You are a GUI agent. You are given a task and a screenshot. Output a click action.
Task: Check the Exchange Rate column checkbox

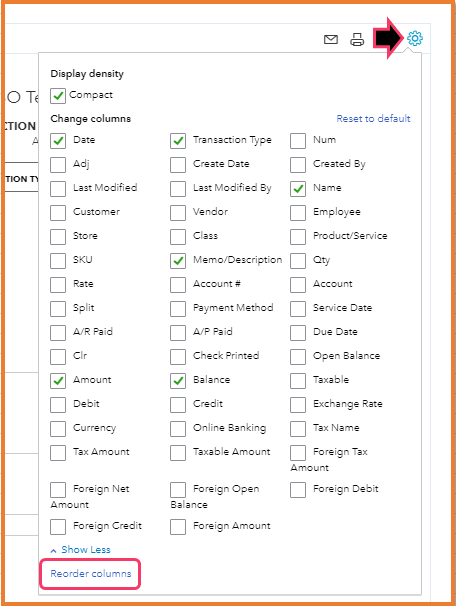pos(298,404)
